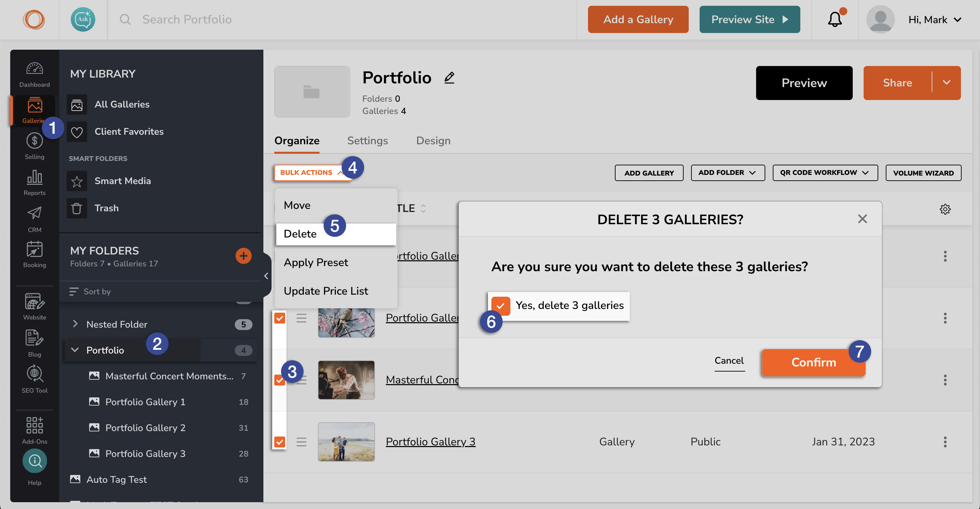This screenshot has width=980, height=509.
Task: Open the SEO Tool
Action: coord(34,380)
